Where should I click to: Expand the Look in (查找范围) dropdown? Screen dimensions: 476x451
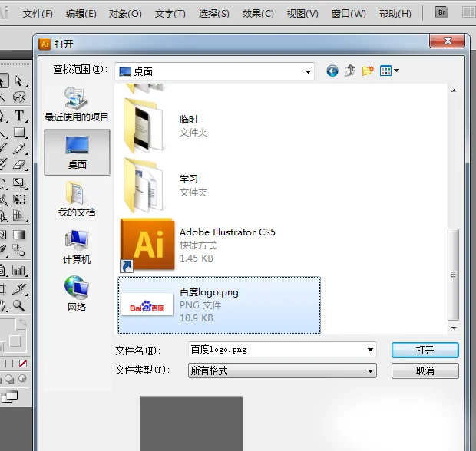(308, 72)
